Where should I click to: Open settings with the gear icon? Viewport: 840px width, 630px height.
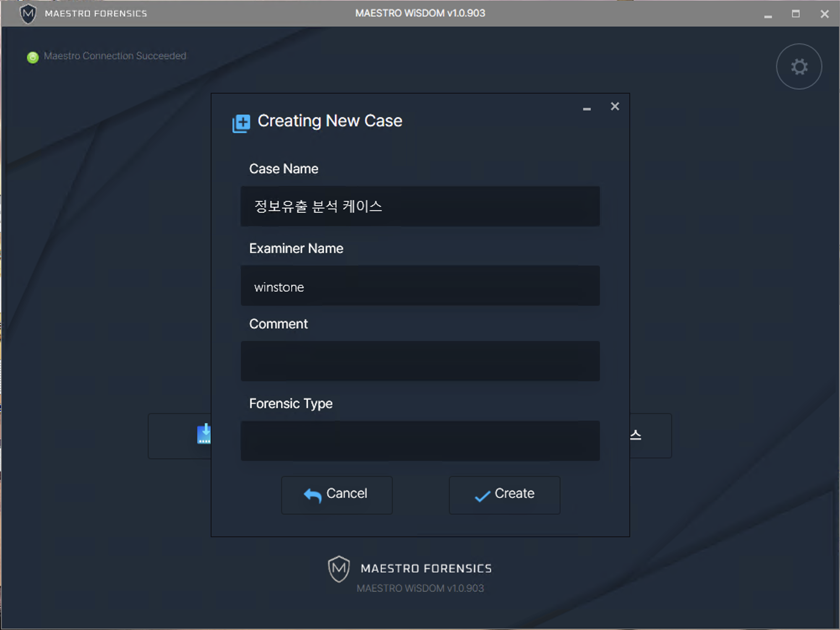coord(798,67)
